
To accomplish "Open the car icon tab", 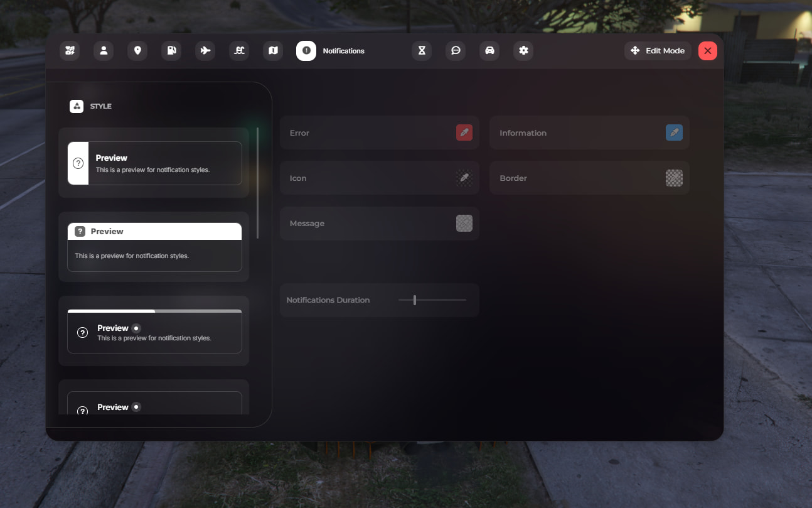I will pos(489,51).
